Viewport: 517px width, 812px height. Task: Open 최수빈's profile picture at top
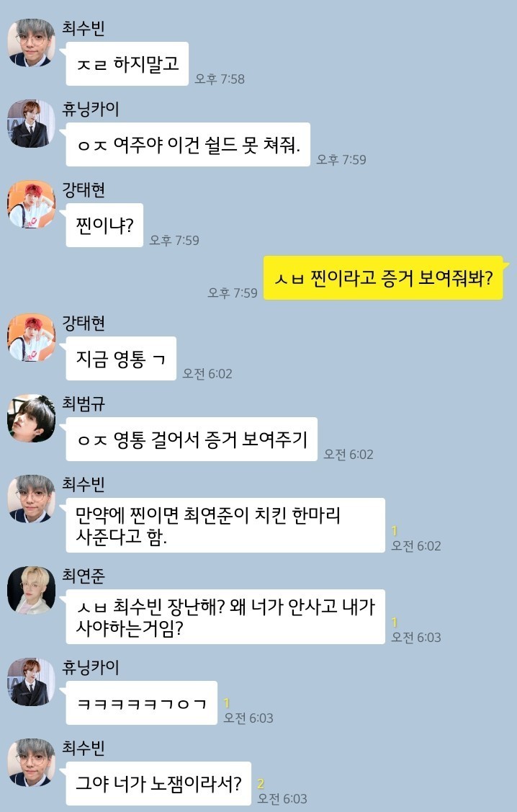(x=31, y=43)
